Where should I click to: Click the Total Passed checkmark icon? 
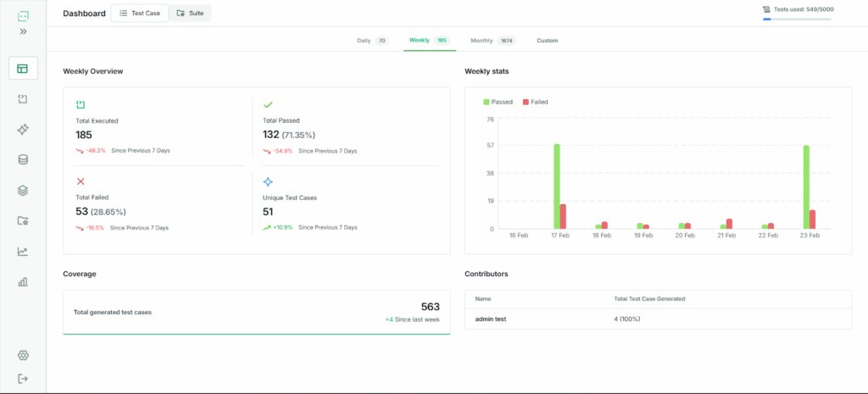click(267, 104)
